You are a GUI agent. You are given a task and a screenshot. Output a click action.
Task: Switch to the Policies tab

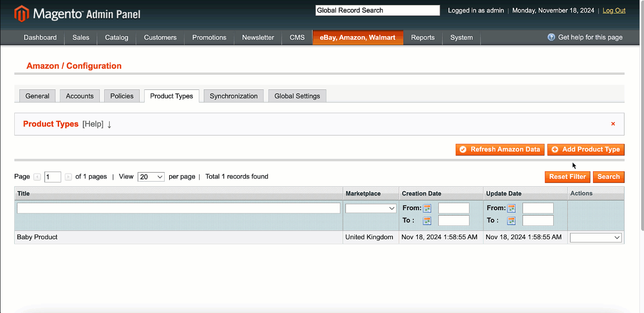122,96
